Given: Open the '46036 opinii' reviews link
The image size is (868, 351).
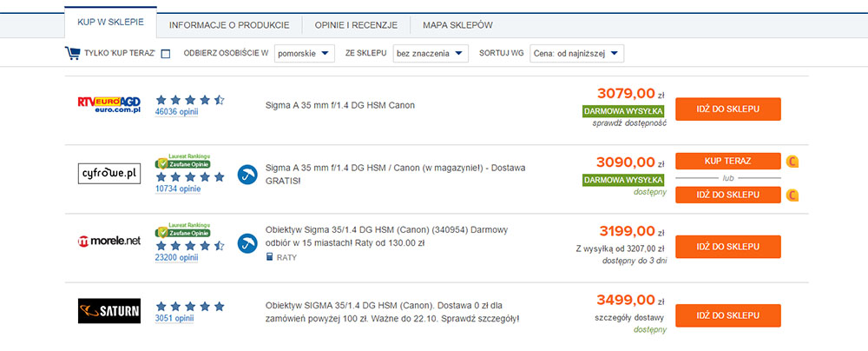Looking at the screenshot, I should click(176, 112).
